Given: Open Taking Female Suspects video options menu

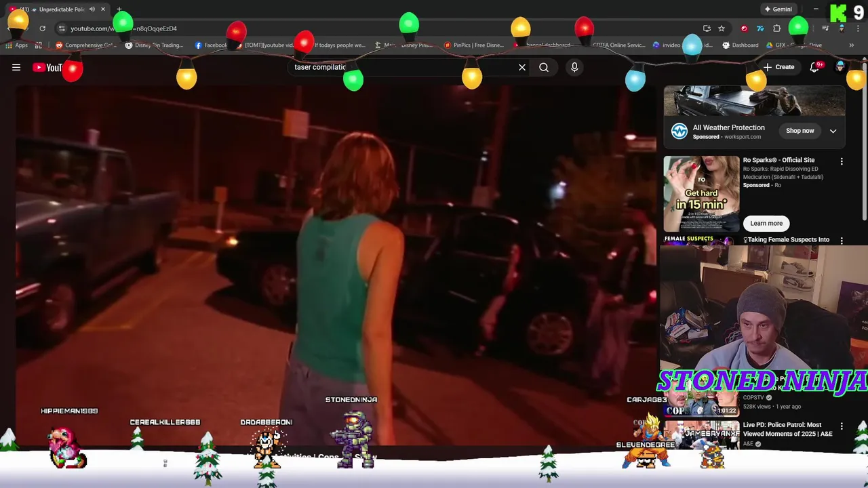Looking at the screenshot, I should tap(842, 240).
